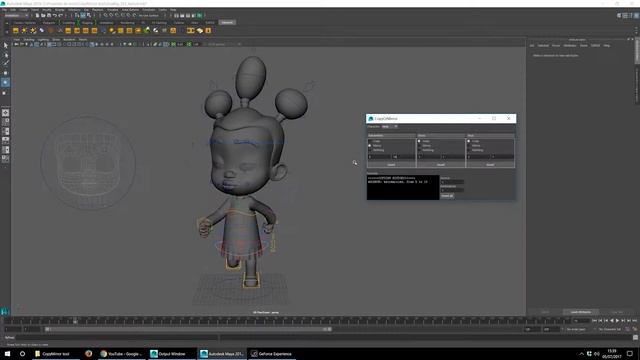Open the Character dropdown in CopyOrMirror

click(x=389, y=127)
